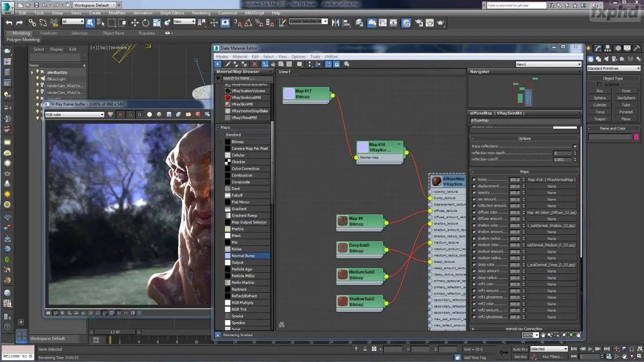Click the Pan tool hand icon in Slate
Viewport: 644px width, 362px height.
(x=543, y=335)
